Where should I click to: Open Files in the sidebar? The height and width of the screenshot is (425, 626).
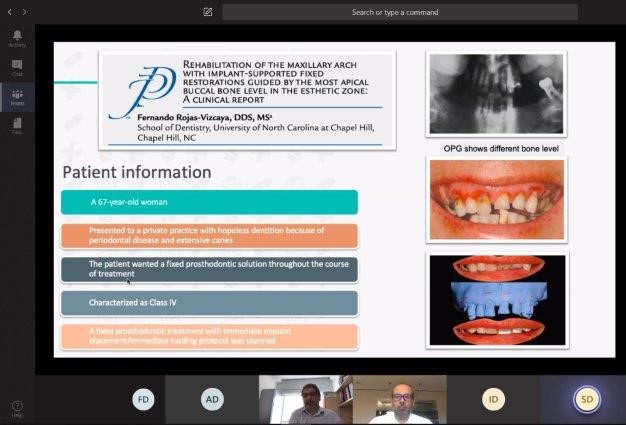point(17,126)
